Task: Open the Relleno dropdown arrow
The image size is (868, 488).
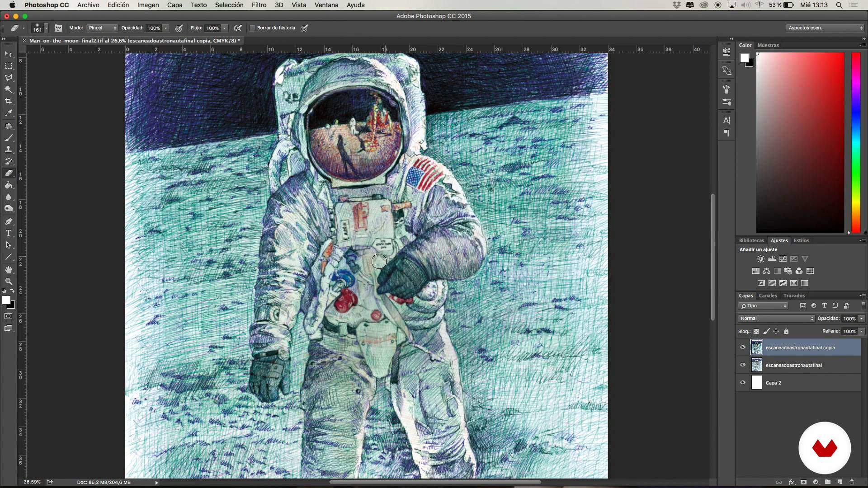Action: pyautogui.click(x=862, y=331)
